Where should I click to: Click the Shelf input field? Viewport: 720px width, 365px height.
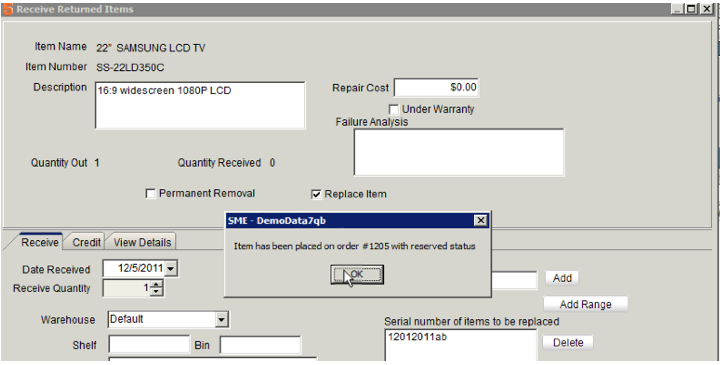tap(149, 344)
